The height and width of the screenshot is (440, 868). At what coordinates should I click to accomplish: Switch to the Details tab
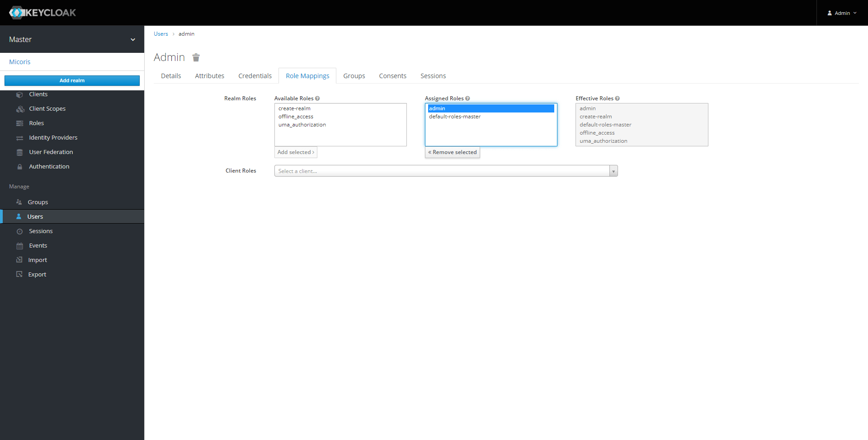(x=171, y=76)
